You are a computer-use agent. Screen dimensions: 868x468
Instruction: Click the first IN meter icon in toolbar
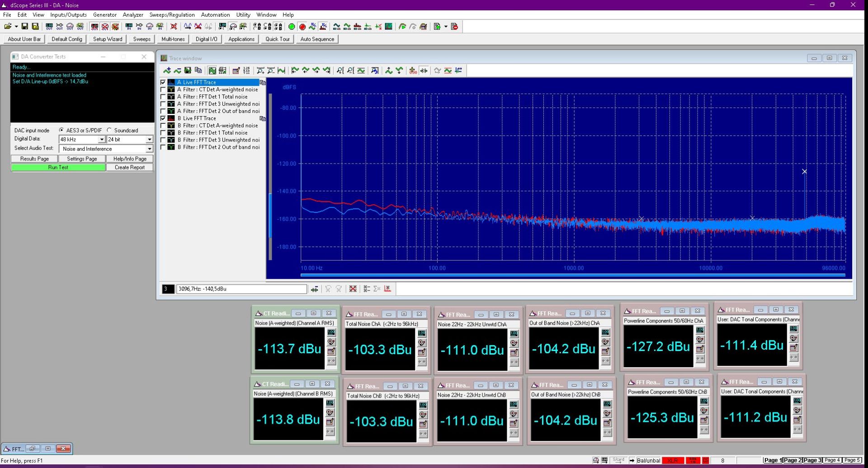tap(129, 27)
